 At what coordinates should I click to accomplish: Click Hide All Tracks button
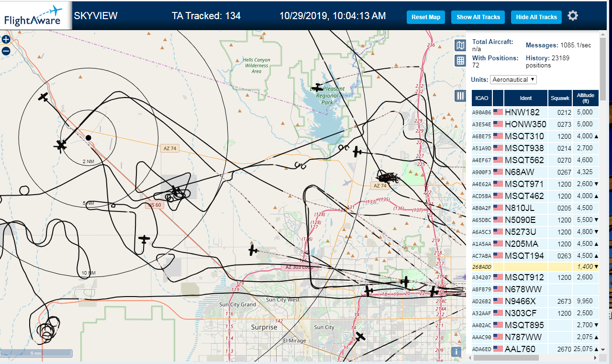(536, 17)
